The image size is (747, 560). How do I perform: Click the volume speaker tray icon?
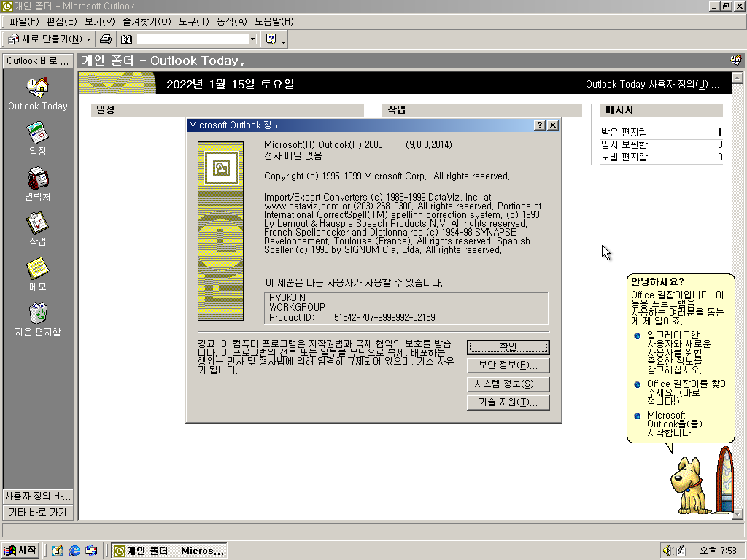[667, 551]
